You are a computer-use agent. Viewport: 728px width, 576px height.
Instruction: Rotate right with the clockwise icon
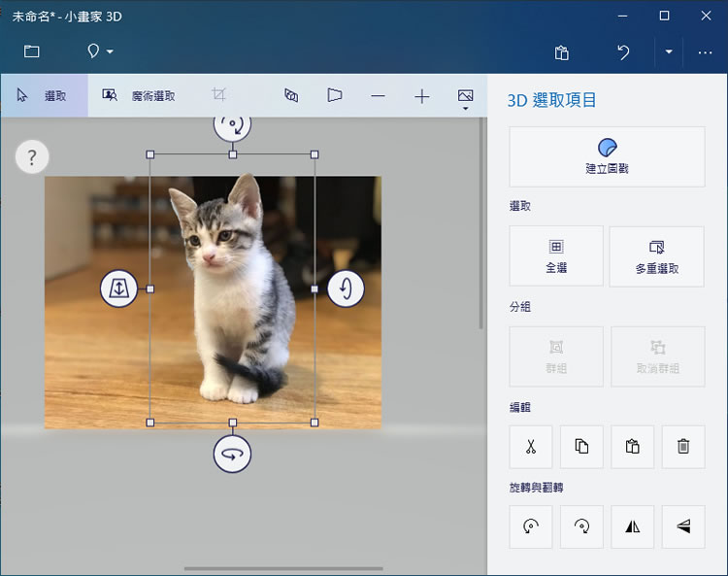[x=581, y=526]
